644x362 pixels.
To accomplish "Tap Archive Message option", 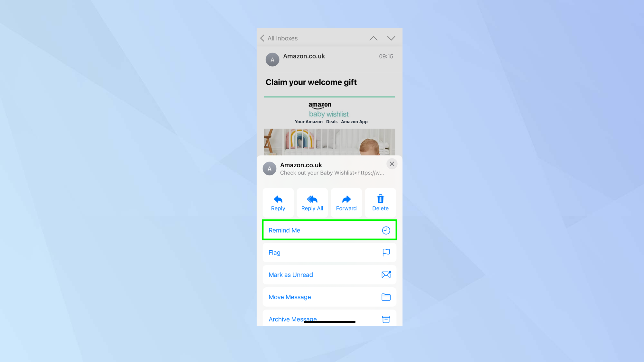I will tap(329, 319).
